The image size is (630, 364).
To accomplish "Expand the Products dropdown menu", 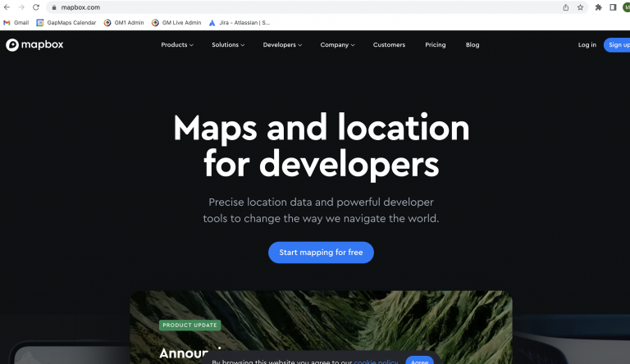I will (176, 45).
